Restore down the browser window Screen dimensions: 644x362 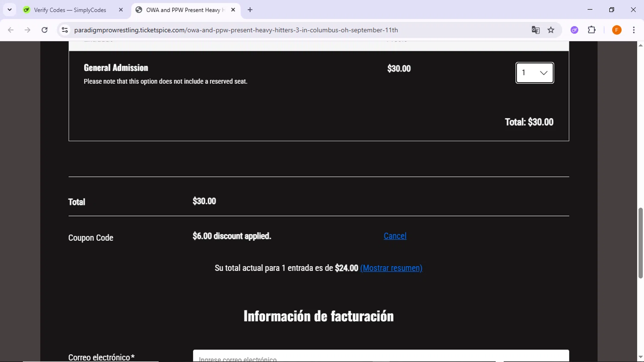(611, 9)
